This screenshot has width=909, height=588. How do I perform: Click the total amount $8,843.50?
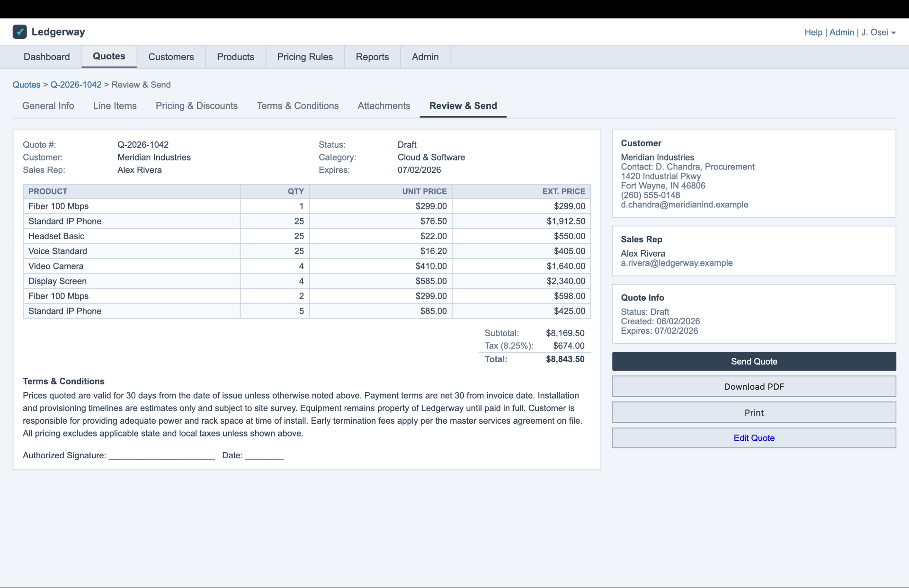(x=565, y=359)
